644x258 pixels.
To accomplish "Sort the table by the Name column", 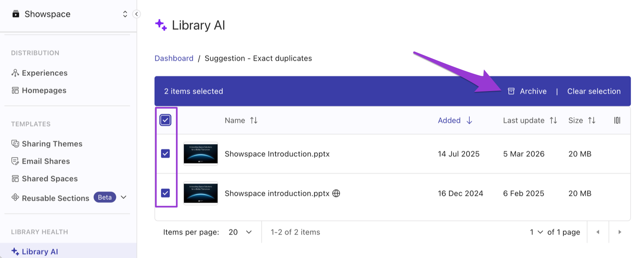I will point(235,121).
